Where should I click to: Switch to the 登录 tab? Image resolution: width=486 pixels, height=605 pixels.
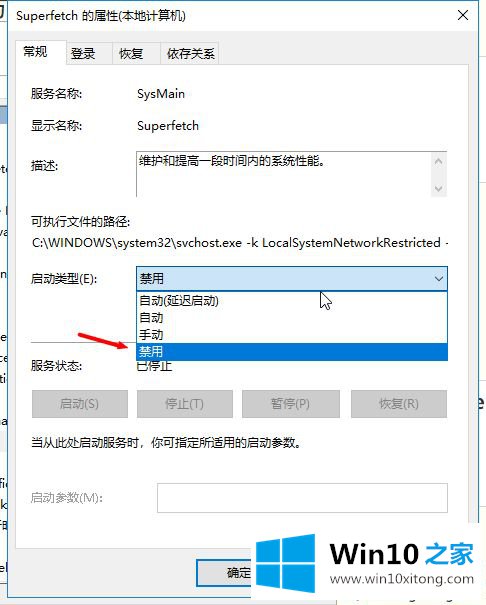[x=83, y=53]
